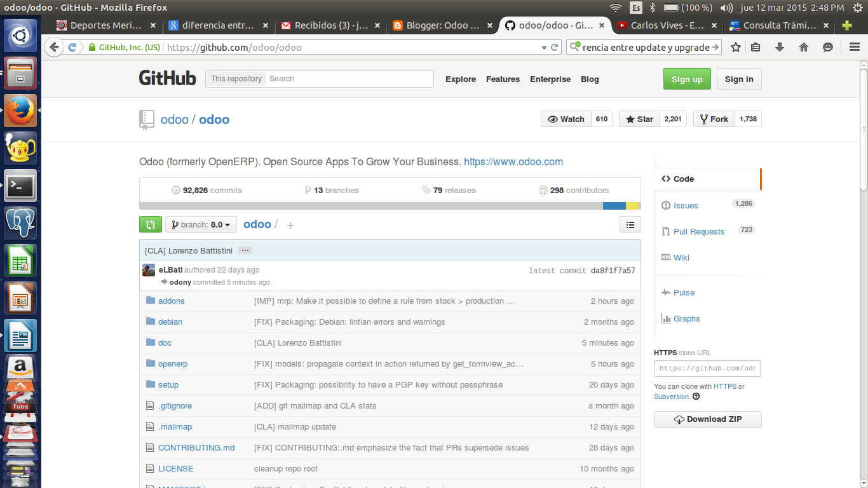Click the https://www.odoo.com link
868x488 pixels.
point(513,161)
